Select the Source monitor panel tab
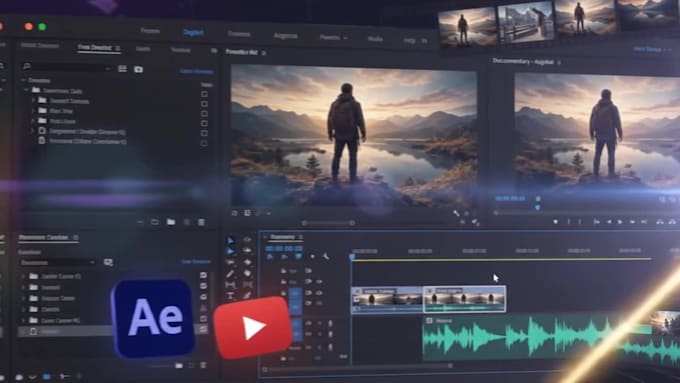 [245, 52]
